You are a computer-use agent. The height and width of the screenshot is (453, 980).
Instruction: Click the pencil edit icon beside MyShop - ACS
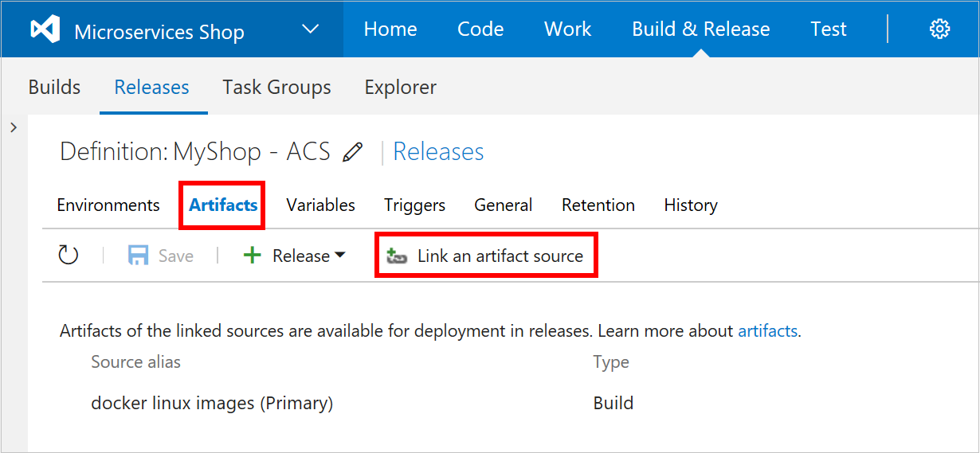(352, 152)
